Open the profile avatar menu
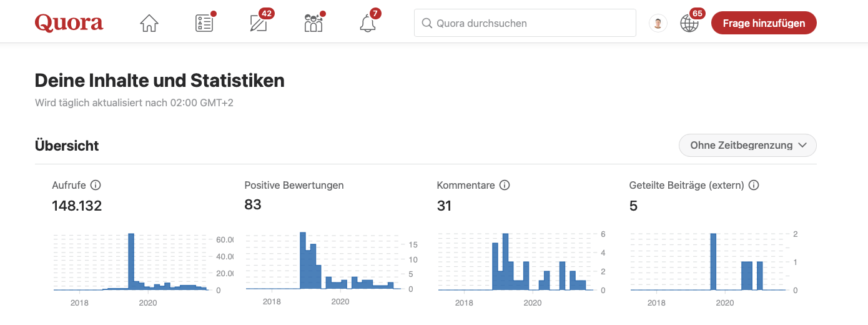Screen dimensions: 868x325 click(x=658, y=24)
